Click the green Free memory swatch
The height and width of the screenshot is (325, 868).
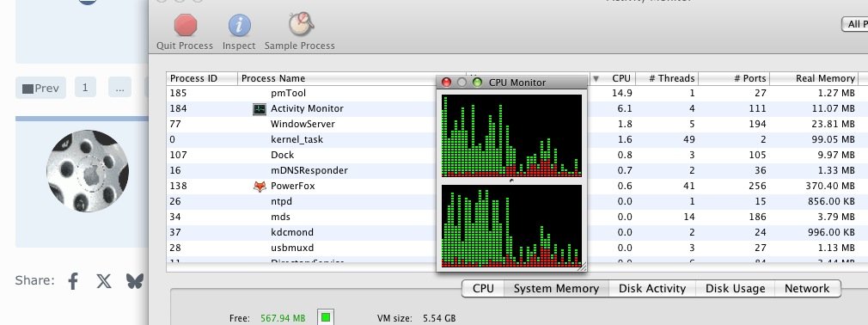tap(326, 318)
